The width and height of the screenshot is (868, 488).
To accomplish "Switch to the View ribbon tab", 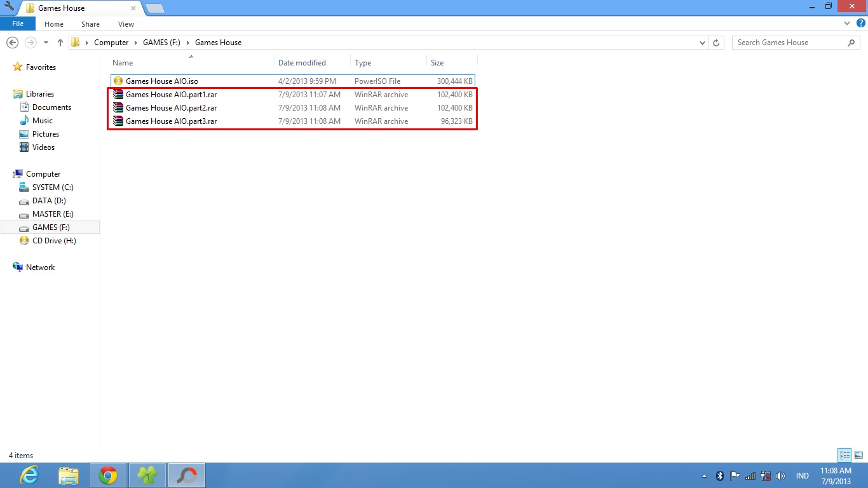I will coord(126,24).
